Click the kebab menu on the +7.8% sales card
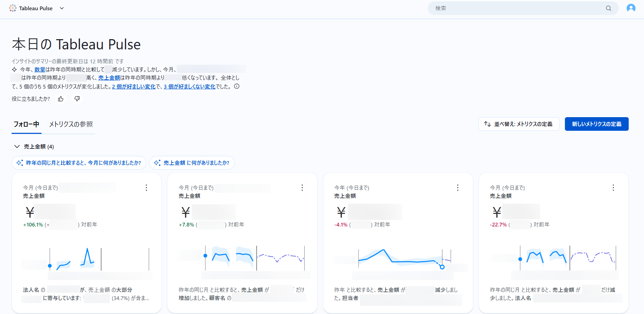 click(x=302, y=187)
